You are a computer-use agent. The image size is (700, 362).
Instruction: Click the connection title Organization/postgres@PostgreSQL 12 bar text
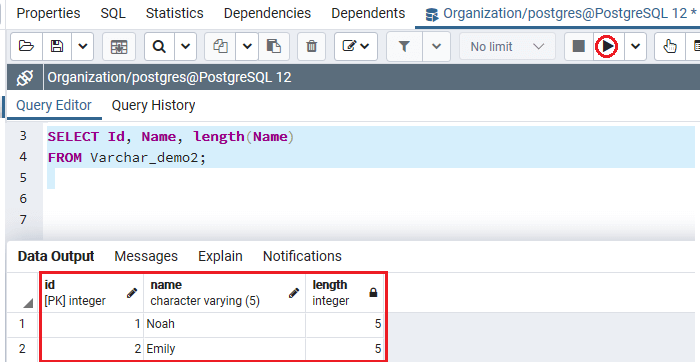tap(169, 78)
